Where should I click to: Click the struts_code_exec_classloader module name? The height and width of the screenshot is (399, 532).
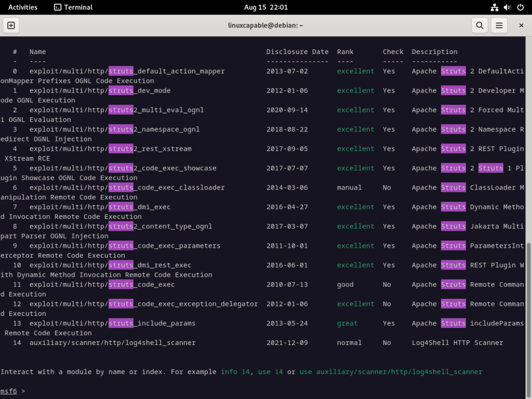(x=127, y=187)
